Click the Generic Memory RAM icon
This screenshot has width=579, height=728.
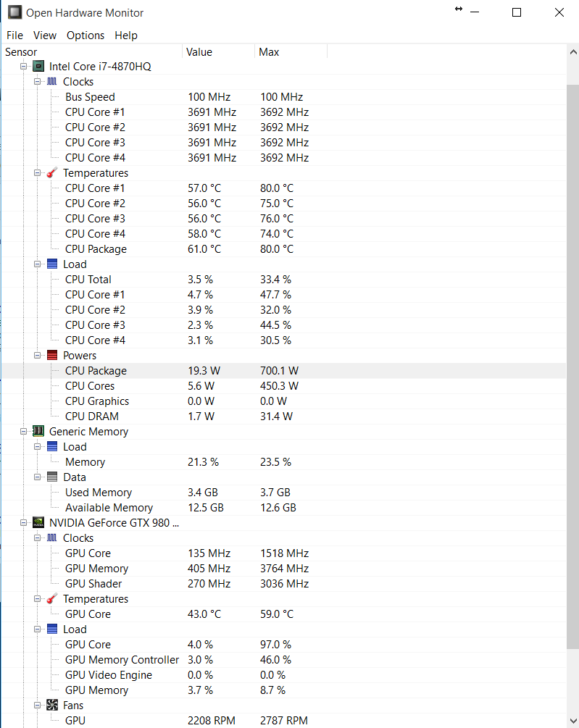[x=38, y=431]
